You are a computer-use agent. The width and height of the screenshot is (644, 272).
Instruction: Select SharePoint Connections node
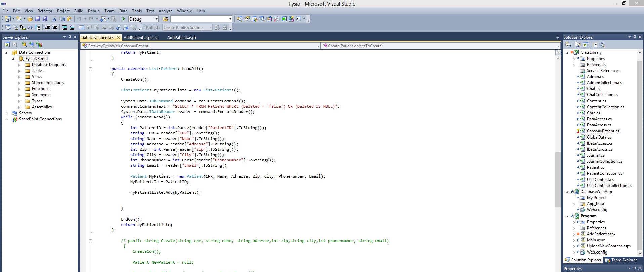tap(40, 119)
